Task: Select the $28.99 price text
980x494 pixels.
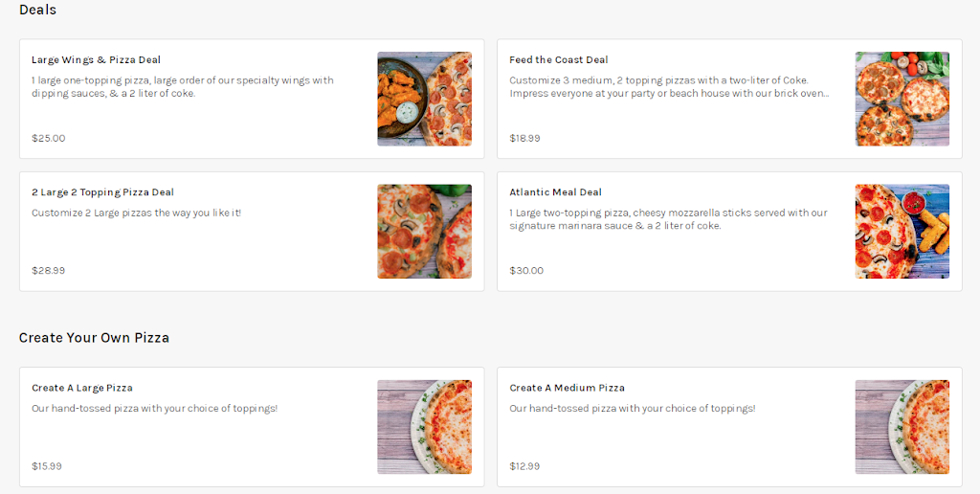Action: (x=48, y=270)
